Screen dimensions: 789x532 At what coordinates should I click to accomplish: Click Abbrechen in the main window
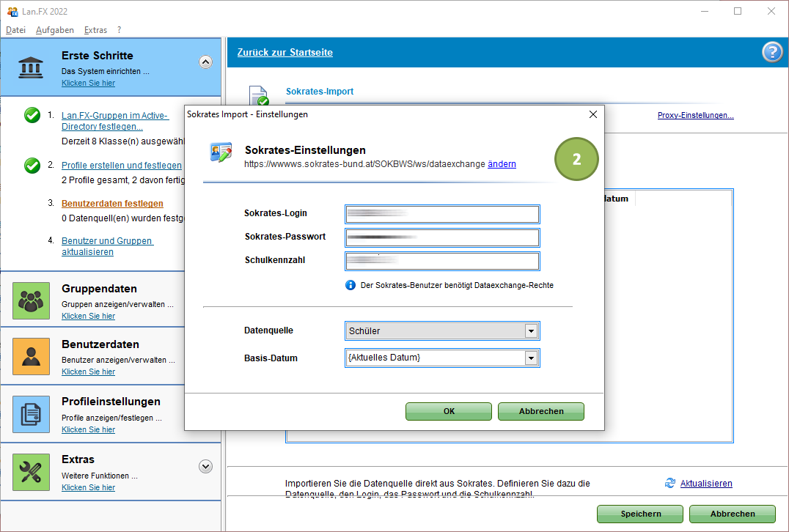[732, 514]
